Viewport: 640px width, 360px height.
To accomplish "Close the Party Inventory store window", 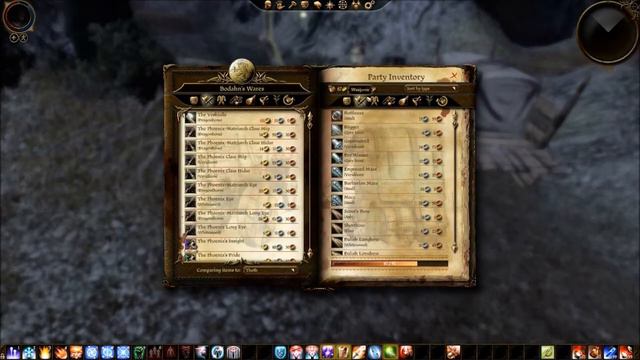I will (x=454, y=76).
